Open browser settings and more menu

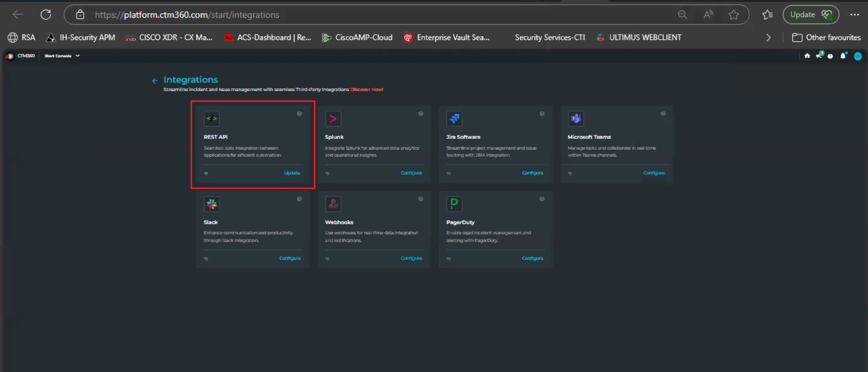[x=855, y=15]
